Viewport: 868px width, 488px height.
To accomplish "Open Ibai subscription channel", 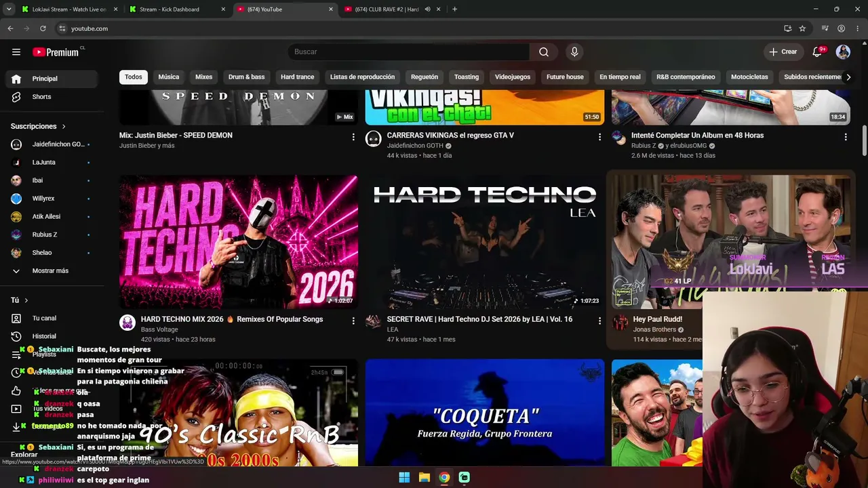I will click(x=52, y=181).
